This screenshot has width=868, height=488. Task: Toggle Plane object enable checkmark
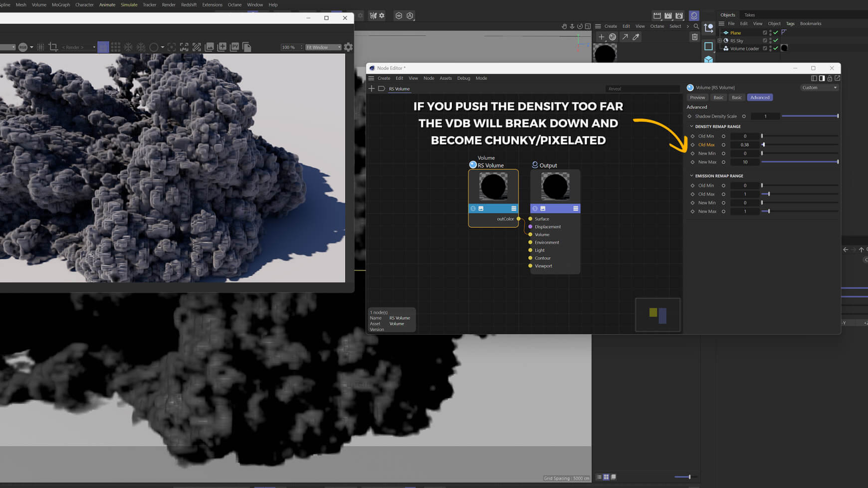pyautogui.click(x=776, y=32)
